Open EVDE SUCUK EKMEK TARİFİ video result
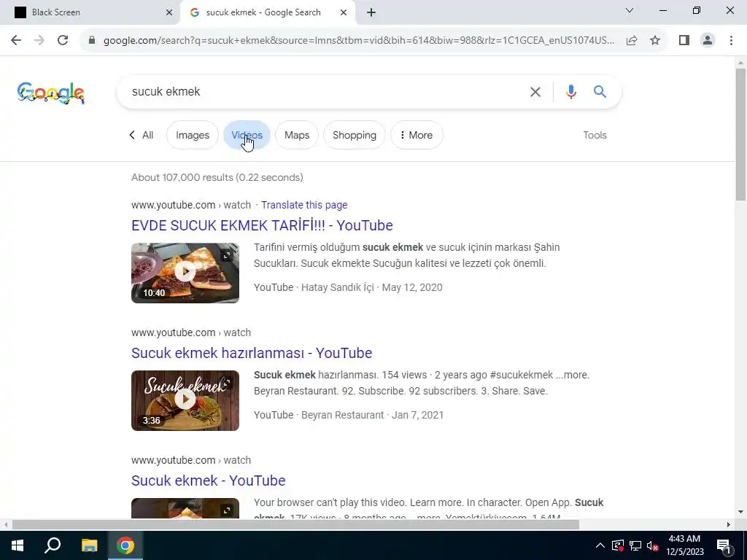The width and height of the screenshot is (747, 560). click(x=262, y=225)
